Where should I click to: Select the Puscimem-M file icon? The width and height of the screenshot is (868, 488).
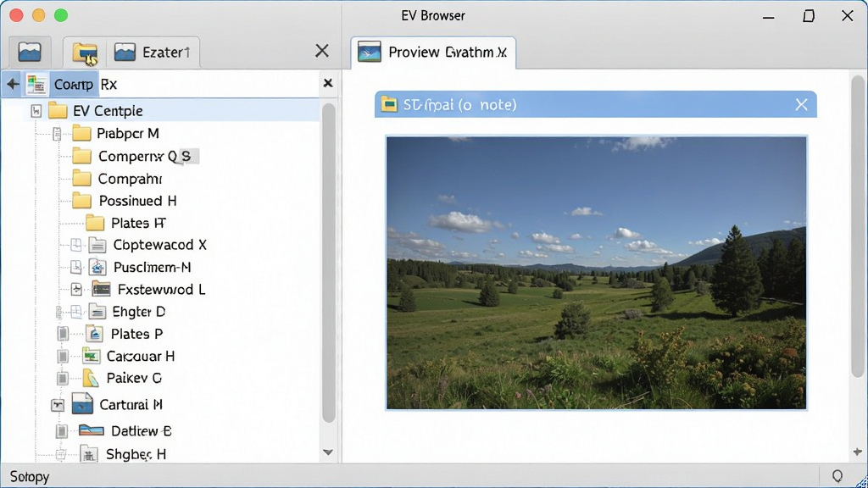97,268
